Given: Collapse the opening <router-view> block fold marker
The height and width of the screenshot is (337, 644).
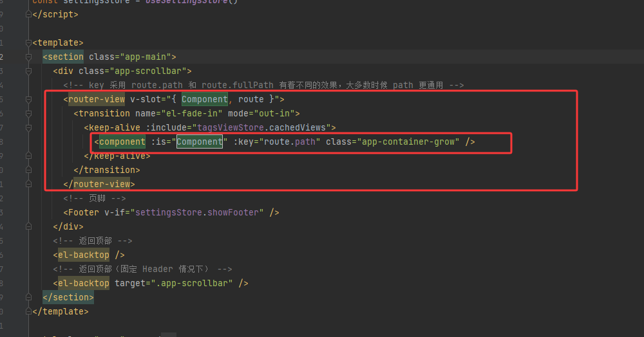Looking at the screenshot, I should pos(28,99).
